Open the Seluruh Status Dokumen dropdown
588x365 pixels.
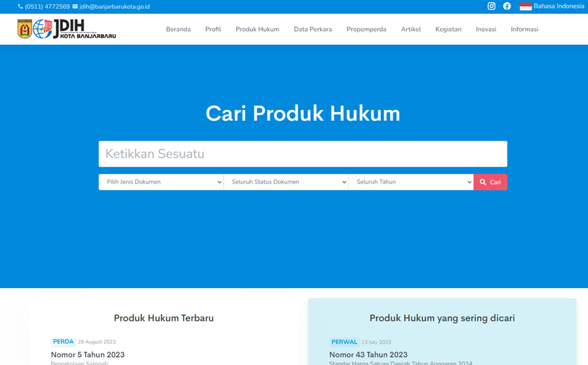(x=286, y=182)
